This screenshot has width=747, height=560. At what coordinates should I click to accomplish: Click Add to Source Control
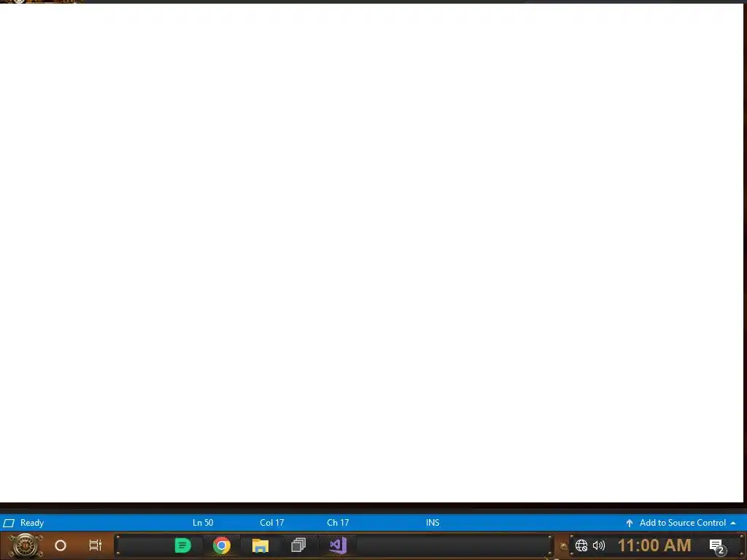(682, 523)
